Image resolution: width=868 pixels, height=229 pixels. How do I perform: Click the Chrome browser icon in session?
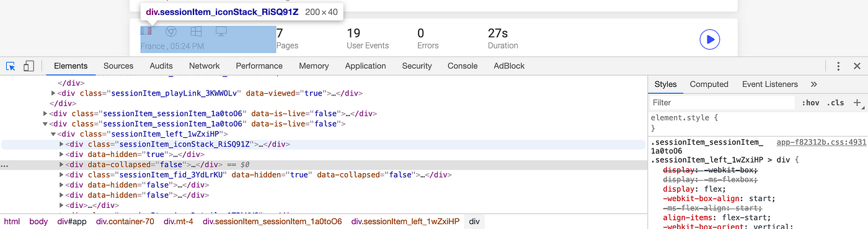171,32
